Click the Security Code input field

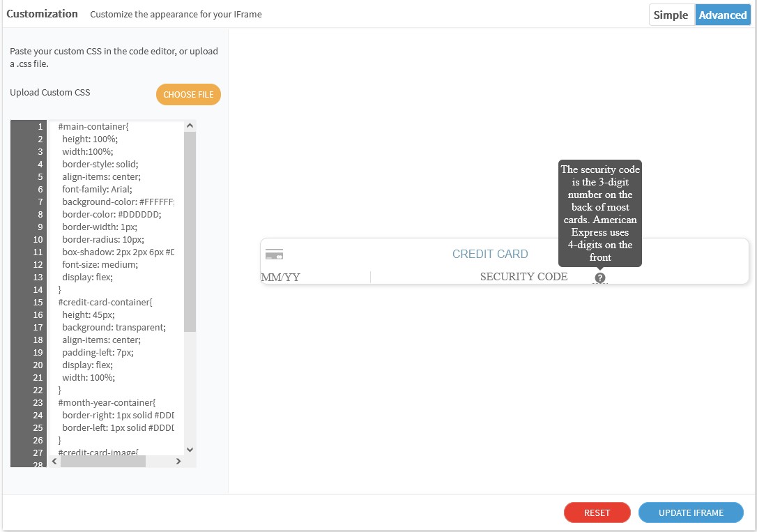pos(523,278)
